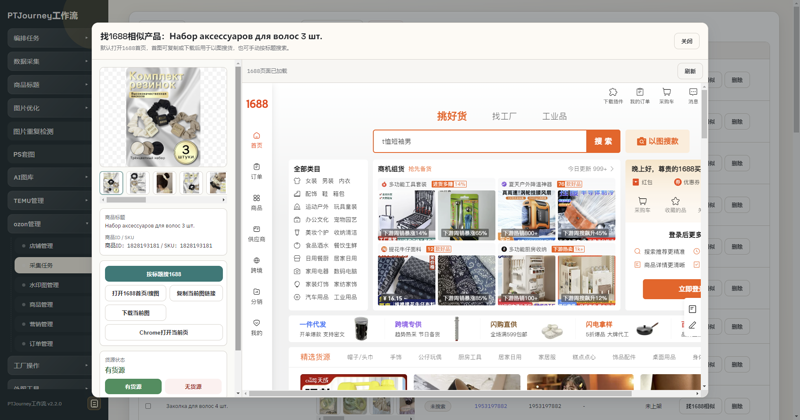800x420 pixels.
Task: Click the floating feedback note icon
Action: (x=692, y=309)
